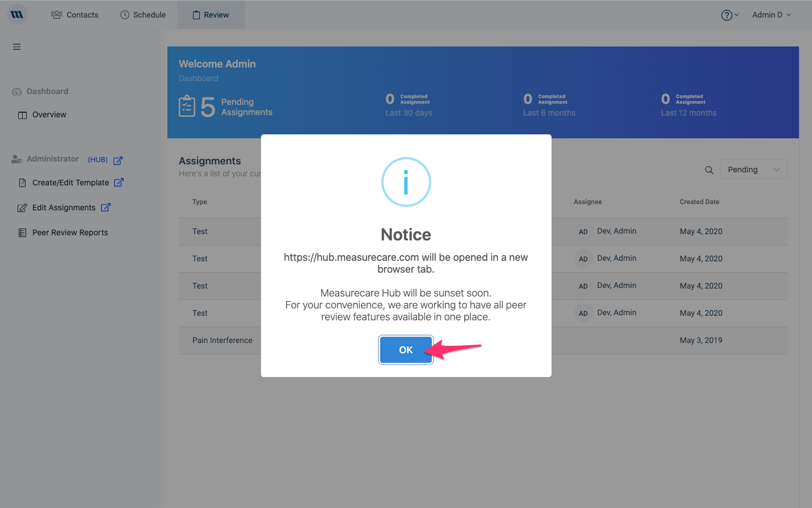This screenshot has height=508, width=812.
Task: Click the info icon in the Notice dialog
Action: click(406, 182)
